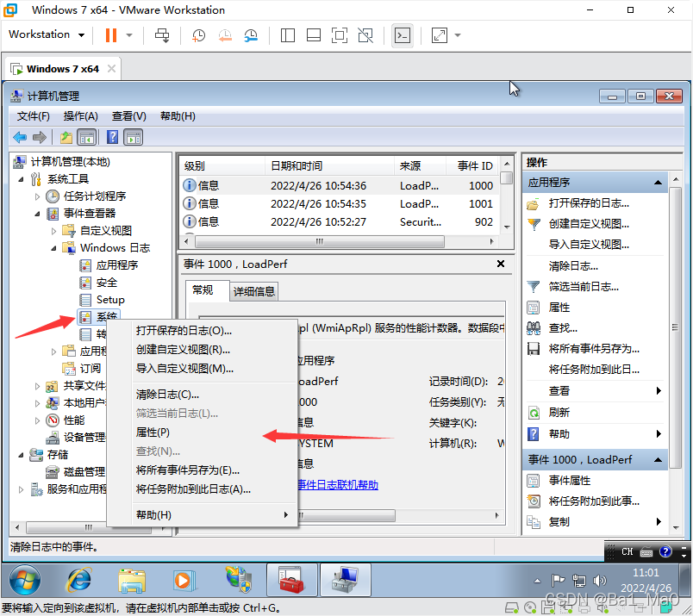Click 事件属性 in the actions pane
This screenshot has width=693, height=616.
pos(569,481)
